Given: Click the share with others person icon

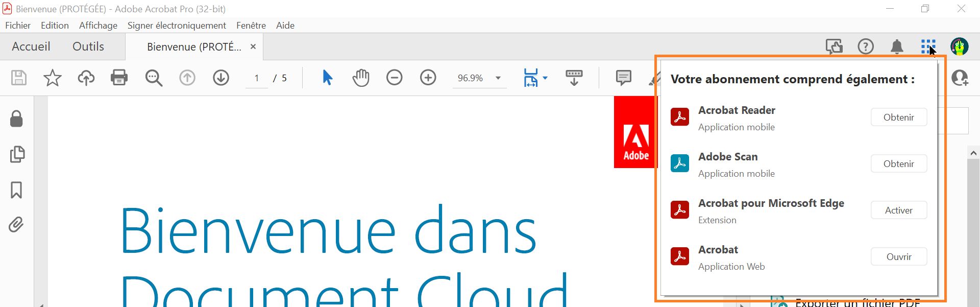Looking at the screenshot, I should click(x=960, y=78).
